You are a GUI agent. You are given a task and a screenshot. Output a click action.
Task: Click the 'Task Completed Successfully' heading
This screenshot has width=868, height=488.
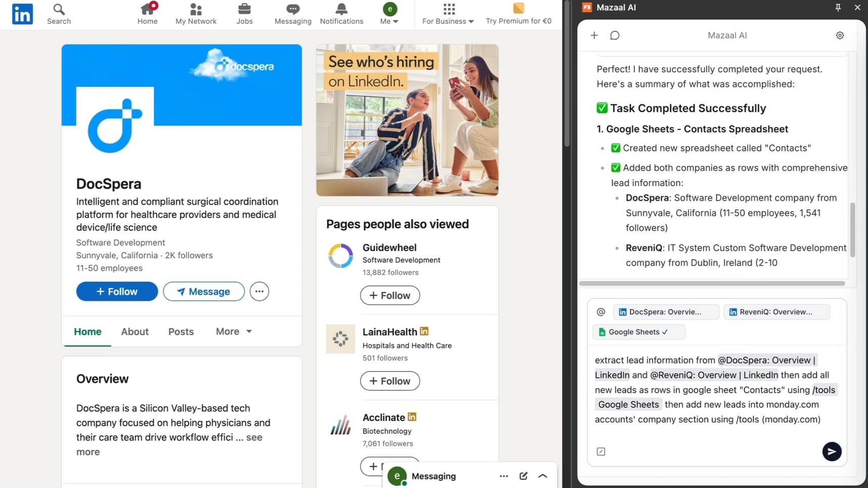point(681,108)
